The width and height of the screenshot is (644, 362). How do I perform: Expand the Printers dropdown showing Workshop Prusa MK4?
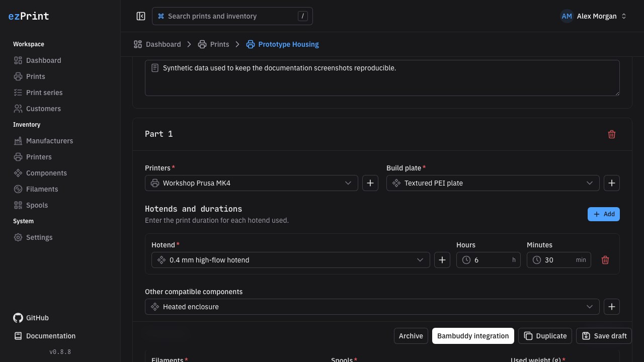tap(252, 183)
